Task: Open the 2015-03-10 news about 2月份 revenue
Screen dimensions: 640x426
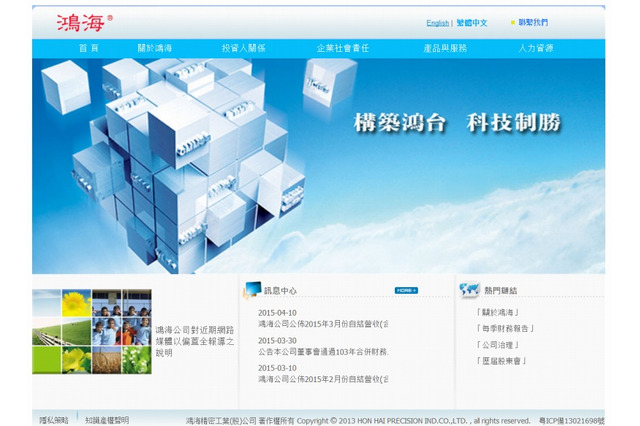Action: click(323, 379)
